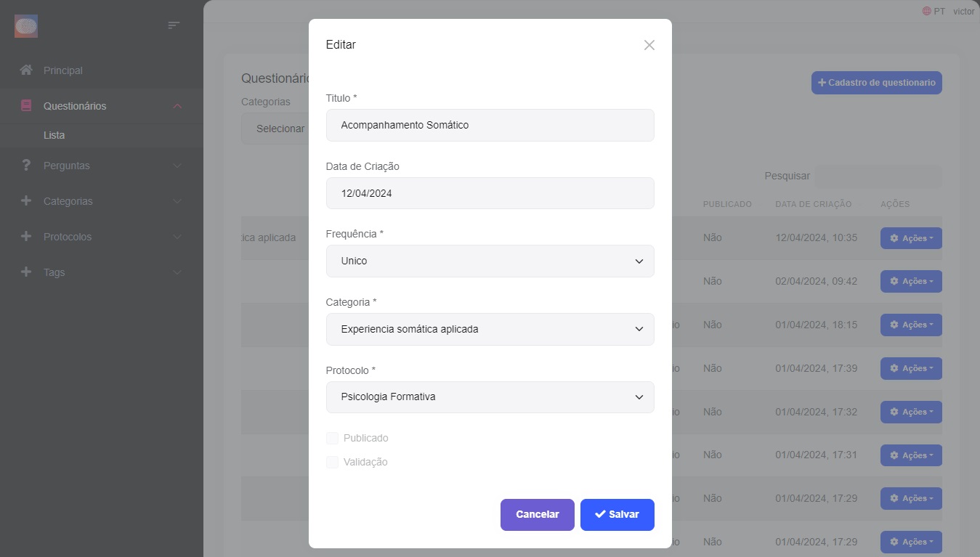Viewport: 980px width, 557px height.
Task: Click the Titulo input field
Action: point(490,125)
